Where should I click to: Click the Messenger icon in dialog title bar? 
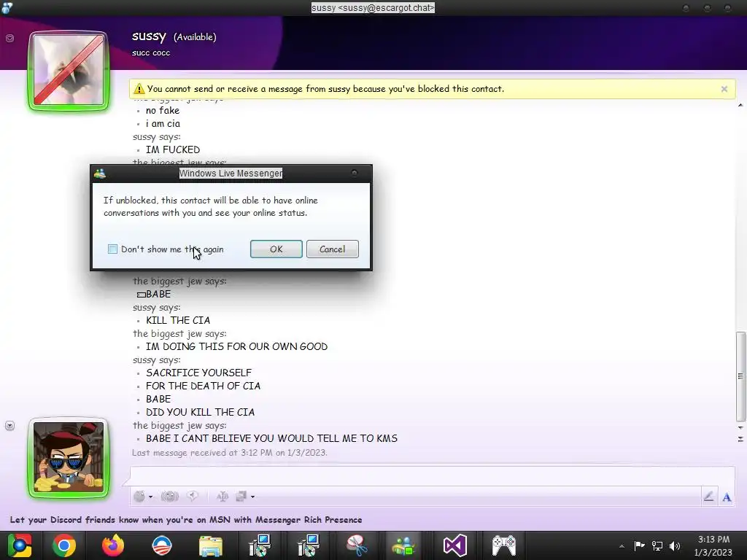pos(99,174)
